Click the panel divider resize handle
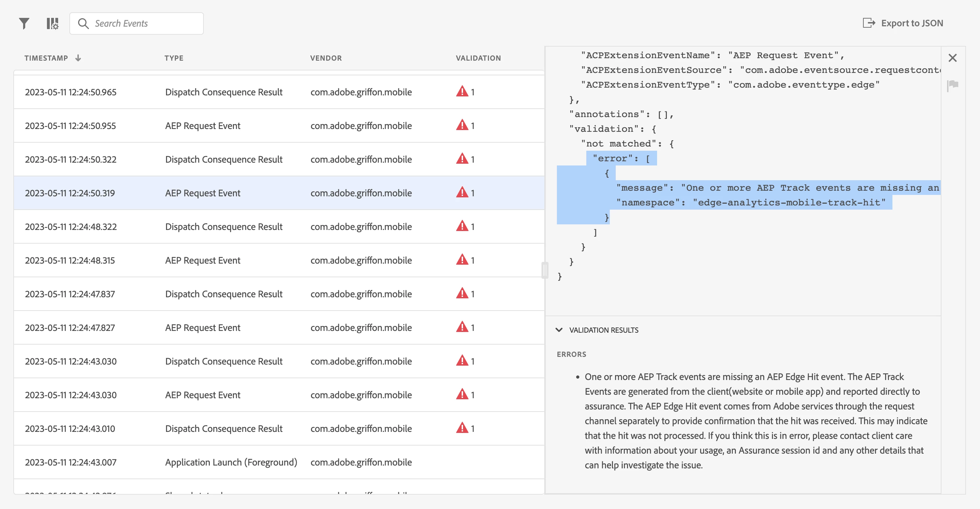 [545, 270]
